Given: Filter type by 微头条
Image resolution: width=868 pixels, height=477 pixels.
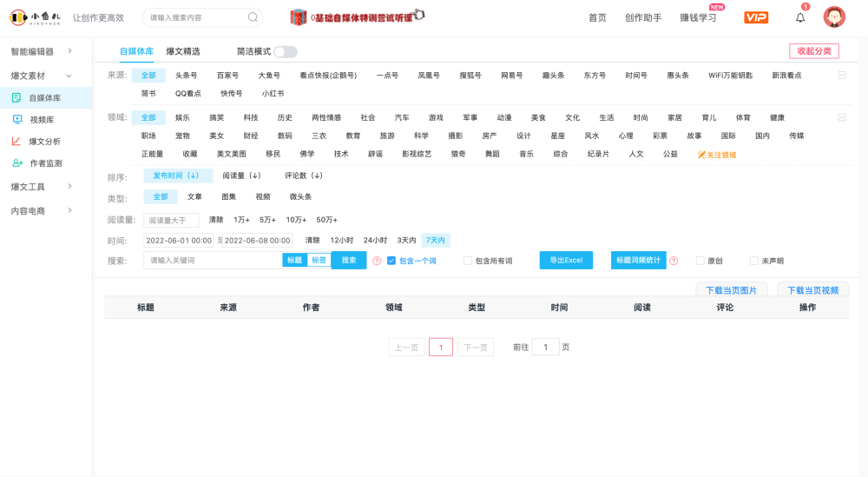Looking at the screenshot, I should coord(300,196).
